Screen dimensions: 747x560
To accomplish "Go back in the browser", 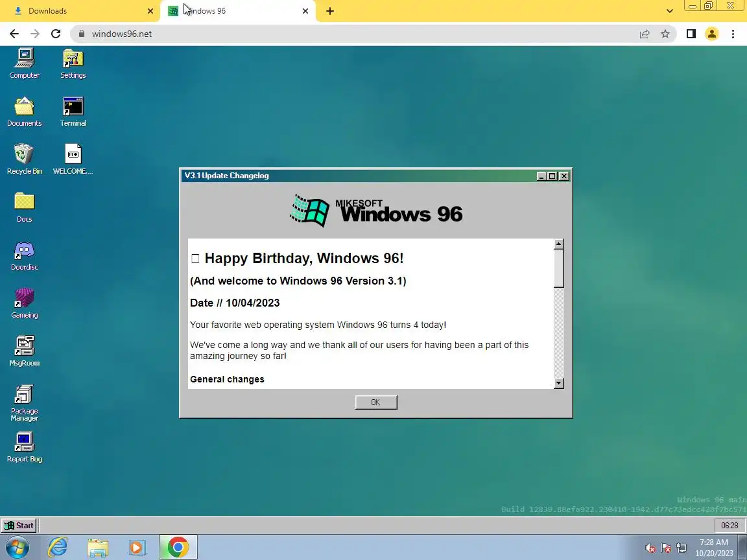I will (14, 34).
